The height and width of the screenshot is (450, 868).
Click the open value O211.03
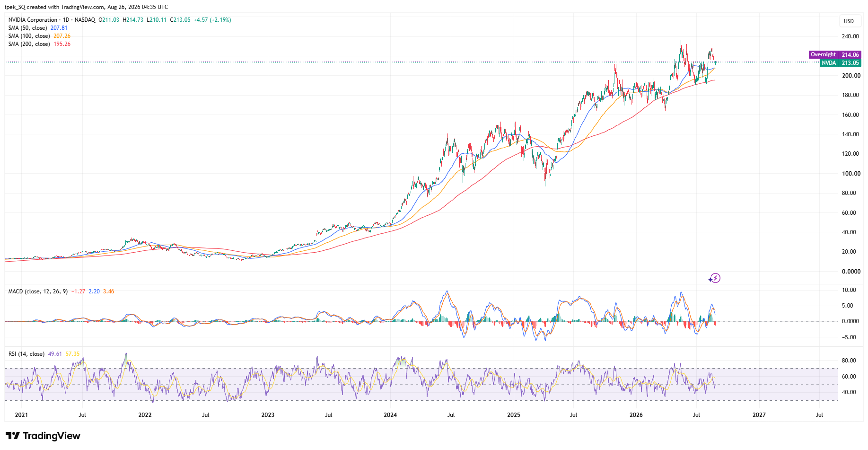click(x=109, y=20)
